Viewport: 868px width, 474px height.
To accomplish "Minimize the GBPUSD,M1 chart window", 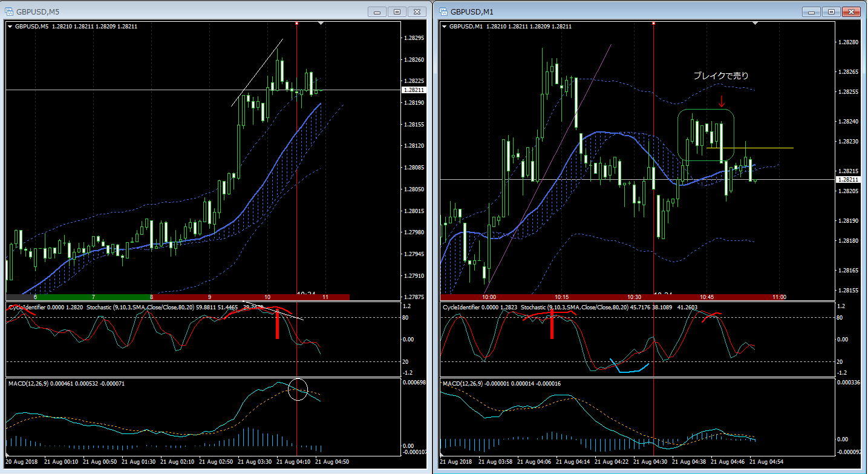I will click(x=812, y=12).
